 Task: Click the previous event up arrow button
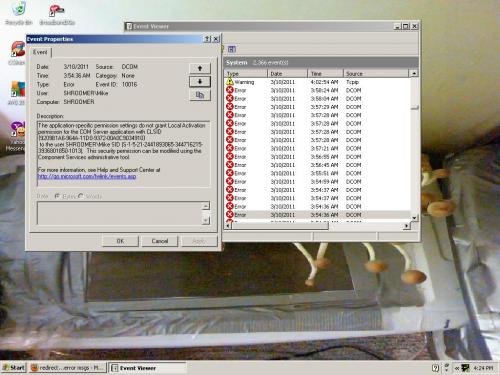coord(200,68)
